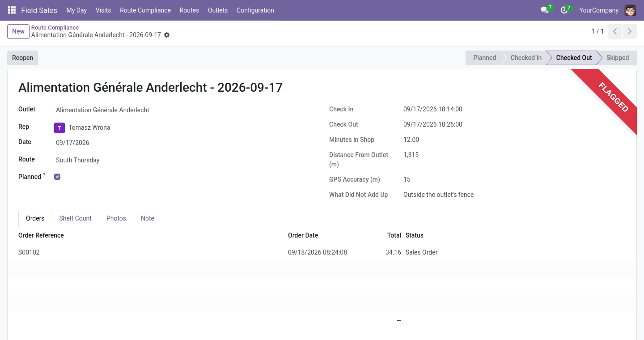Screen dimensions: 644x340
Task: Click the pager text 1 / 1
Action: pyautogui.click(x=597, y=31)
